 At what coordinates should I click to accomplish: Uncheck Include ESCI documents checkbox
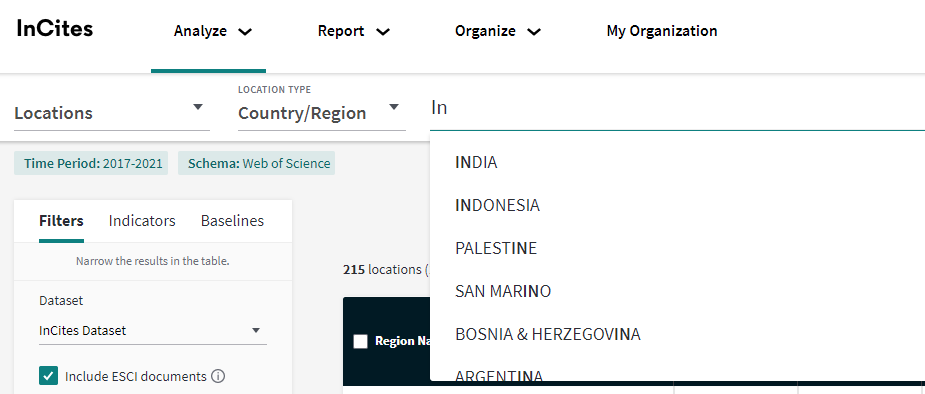[x=48, y=376]
